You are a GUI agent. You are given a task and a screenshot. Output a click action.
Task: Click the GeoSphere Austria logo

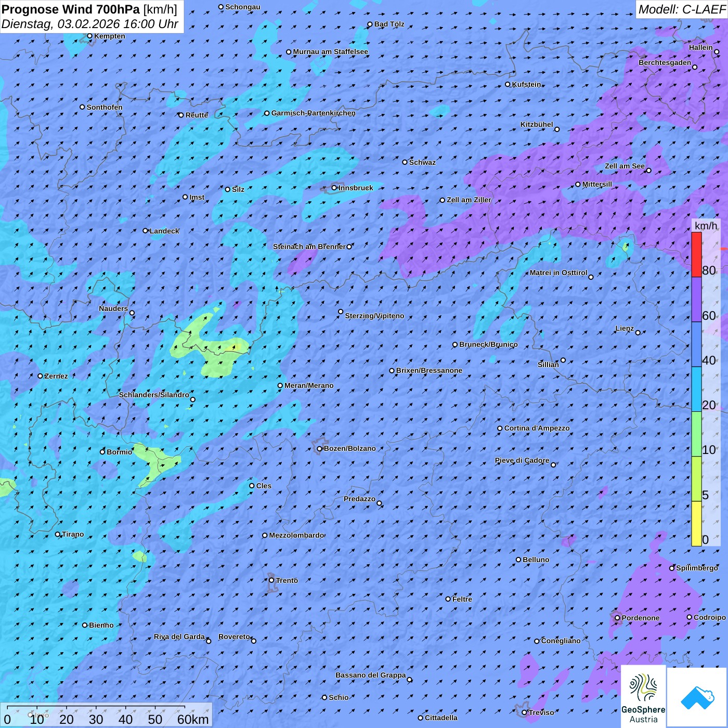pyautogui.click(x=643, y=696)
